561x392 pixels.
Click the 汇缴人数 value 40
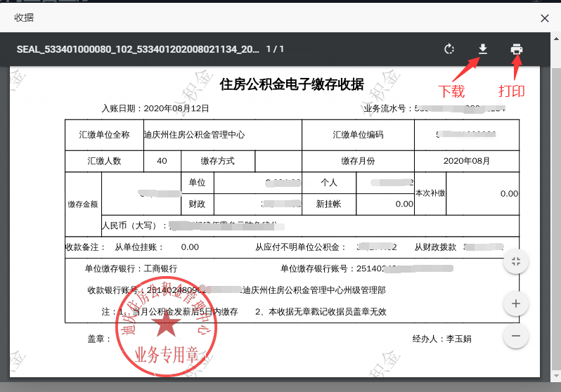click(x=162, y=161)
